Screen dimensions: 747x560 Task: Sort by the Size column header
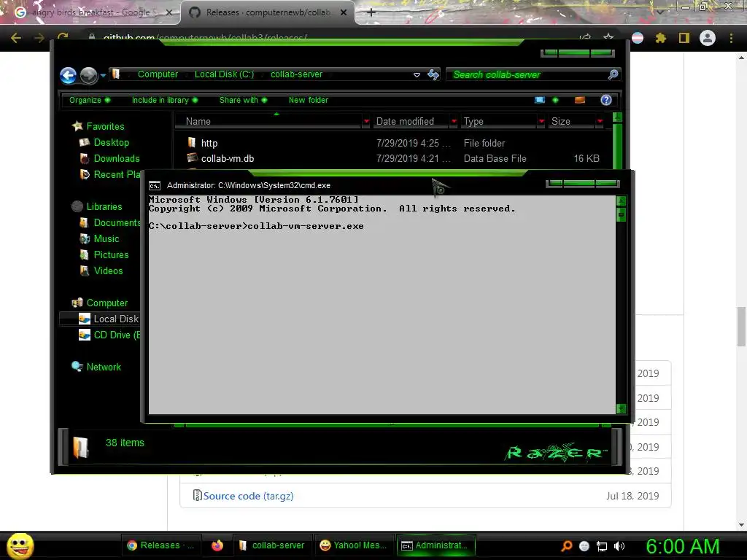click(x=572, y=122)
